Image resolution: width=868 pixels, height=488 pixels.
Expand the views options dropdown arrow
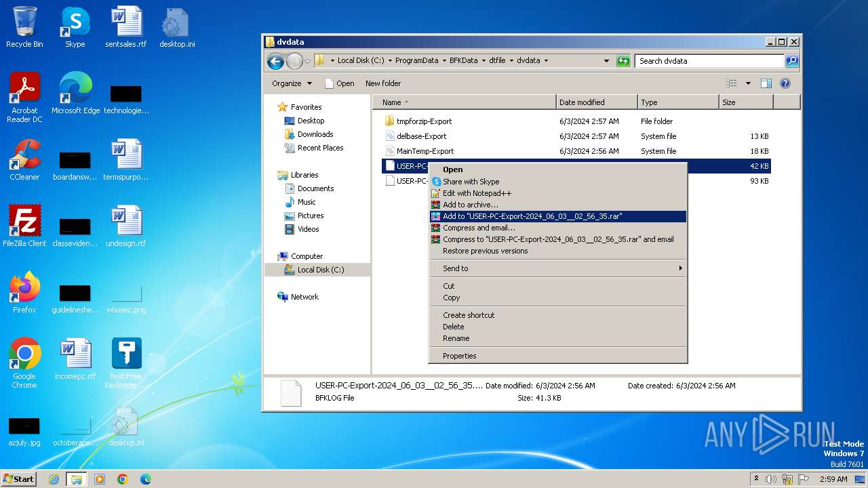pos(748,83)
